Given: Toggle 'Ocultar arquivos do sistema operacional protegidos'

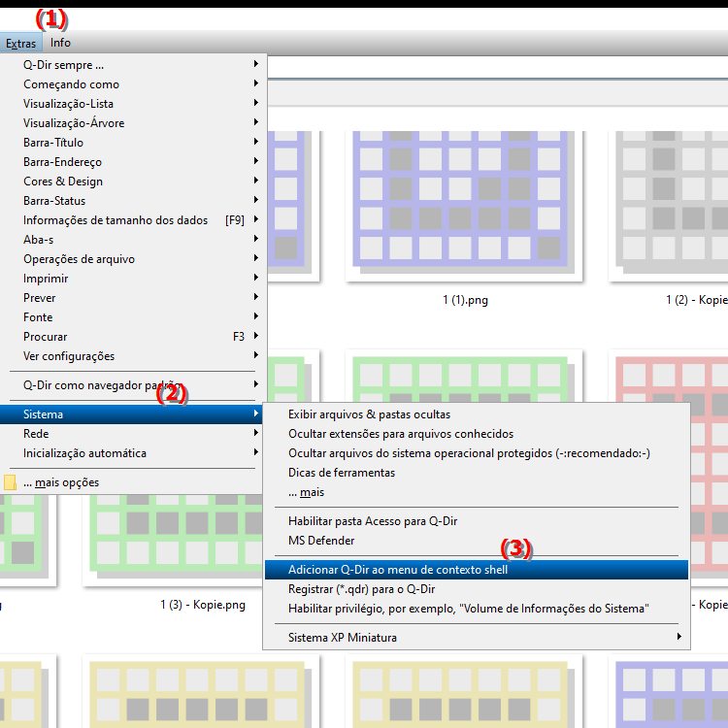Looking at the screenshot, I should click(477, 453).
